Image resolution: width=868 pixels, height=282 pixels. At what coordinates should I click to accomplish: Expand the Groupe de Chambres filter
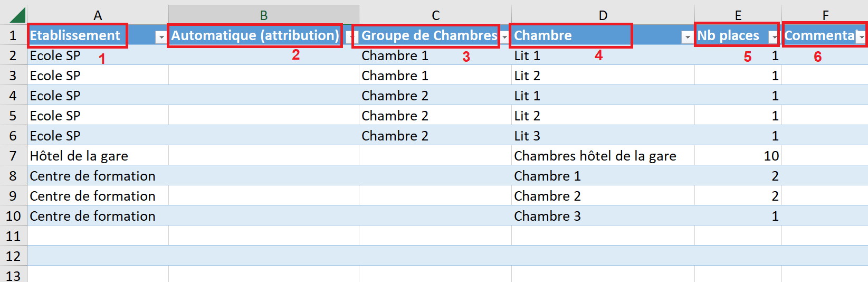pyautogui.click(x=504, y=37)
